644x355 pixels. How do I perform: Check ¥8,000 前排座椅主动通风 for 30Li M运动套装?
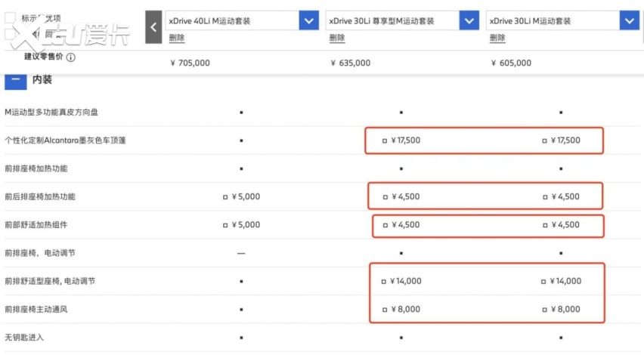point(545,310)
